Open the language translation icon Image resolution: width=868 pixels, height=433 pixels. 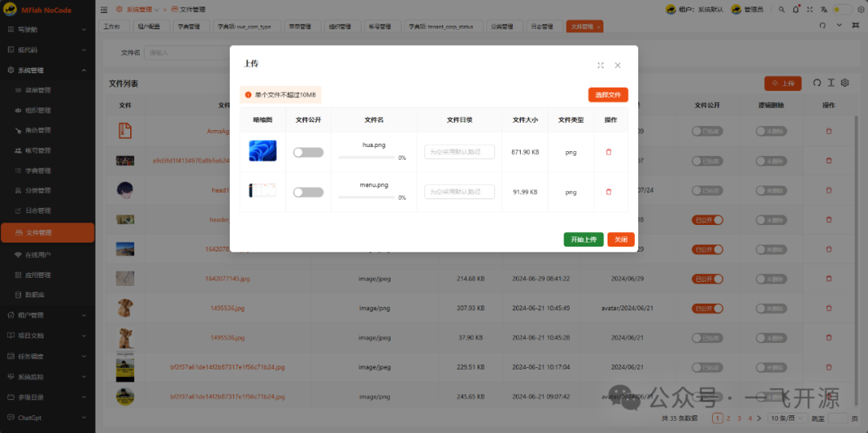point(825,10)
